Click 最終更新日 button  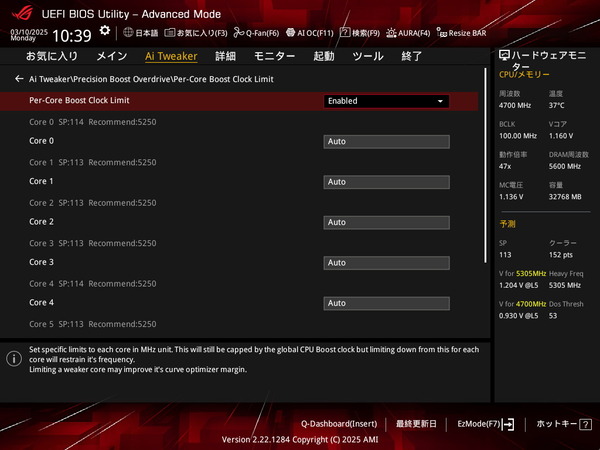tap(416, 424)
